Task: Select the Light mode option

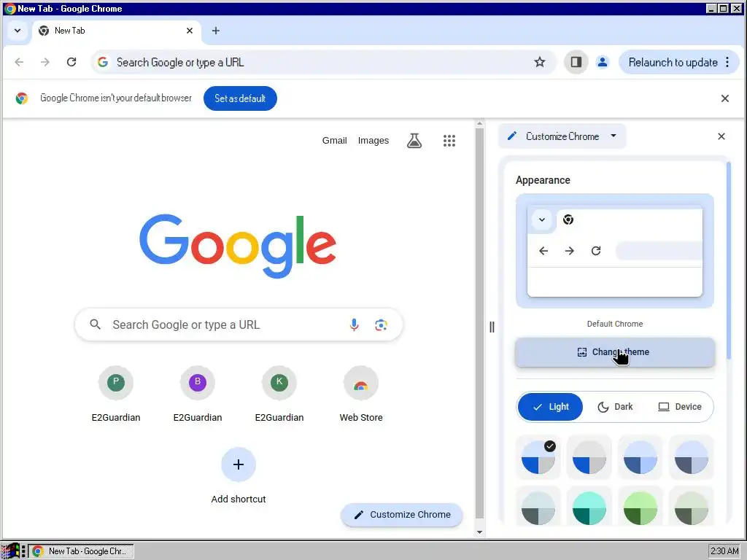Action: 550,407
